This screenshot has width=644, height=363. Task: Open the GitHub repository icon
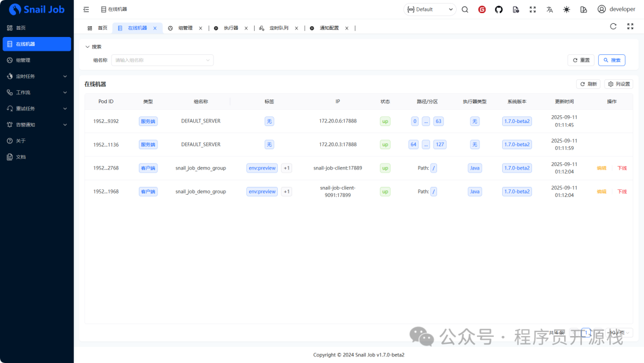499,10
